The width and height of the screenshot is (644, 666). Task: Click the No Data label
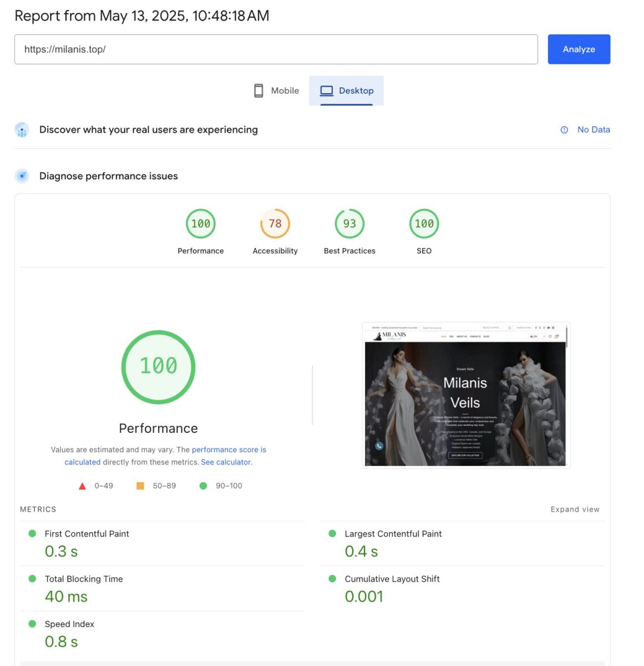[594, 129]
